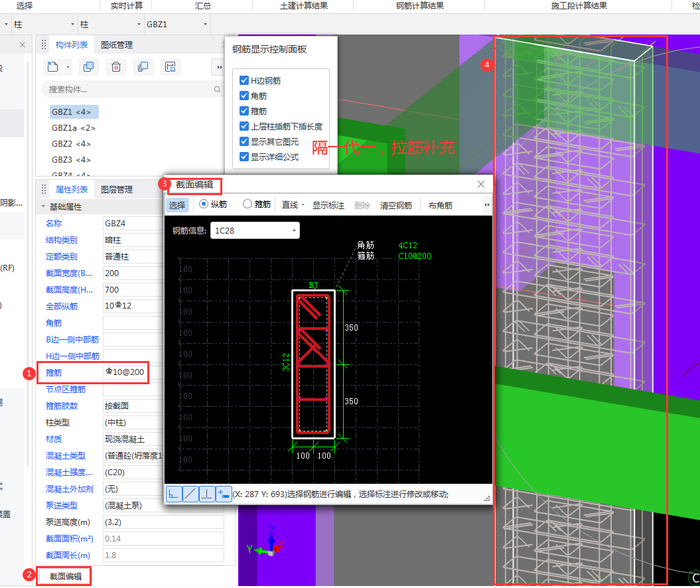The width and height of the screenshot is (700, 588).
Task: Toggle the 角筋 checkbox
Action: click(244, 96)
